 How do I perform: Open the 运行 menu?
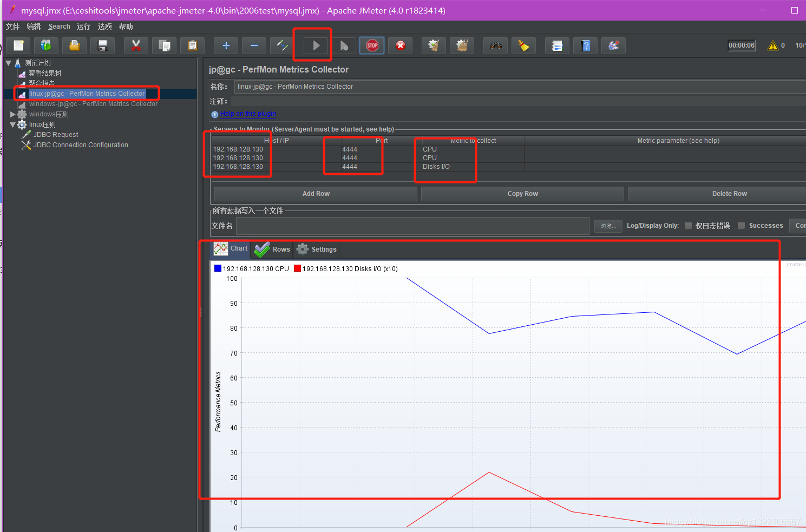tap(83, 27)
